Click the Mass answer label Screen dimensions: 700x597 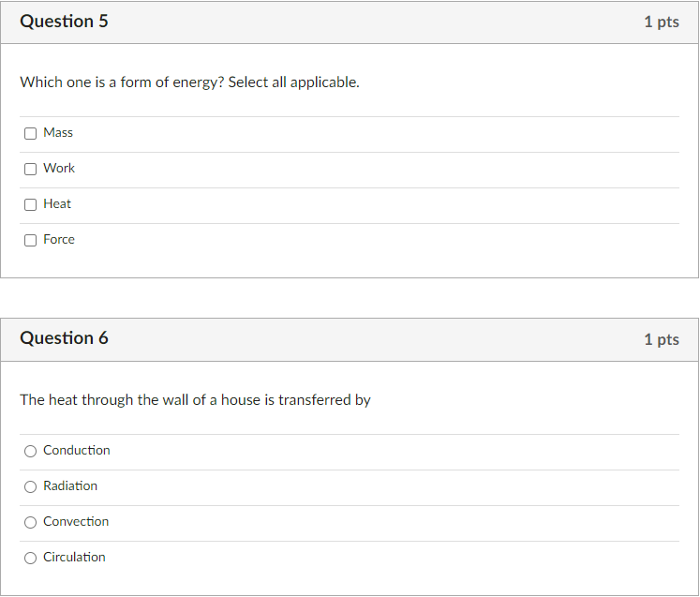coord(58,133)
